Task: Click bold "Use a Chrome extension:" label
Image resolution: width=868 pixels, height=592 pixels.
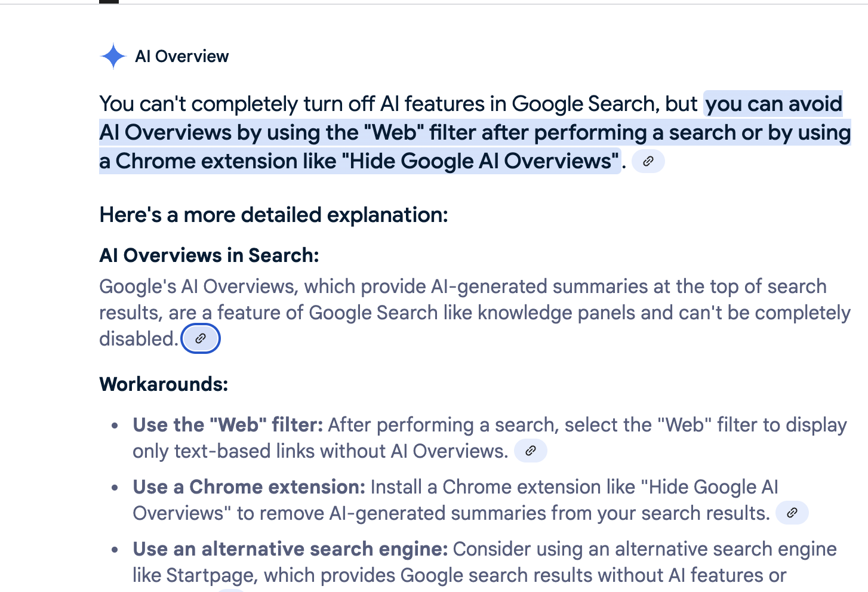Action: point(248,487)
